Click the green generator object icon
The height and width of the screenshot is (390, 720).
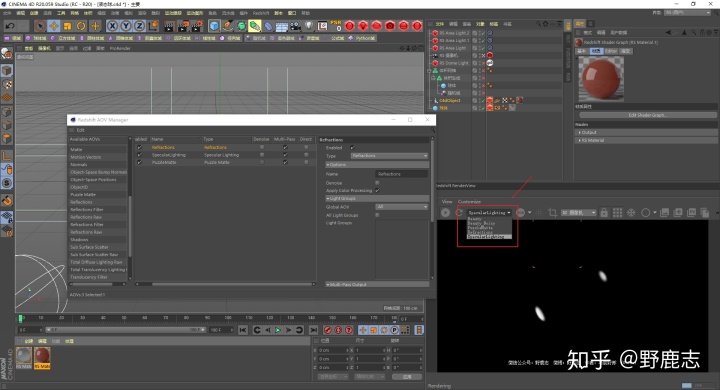pyautogui.click(x=242, y=26)
